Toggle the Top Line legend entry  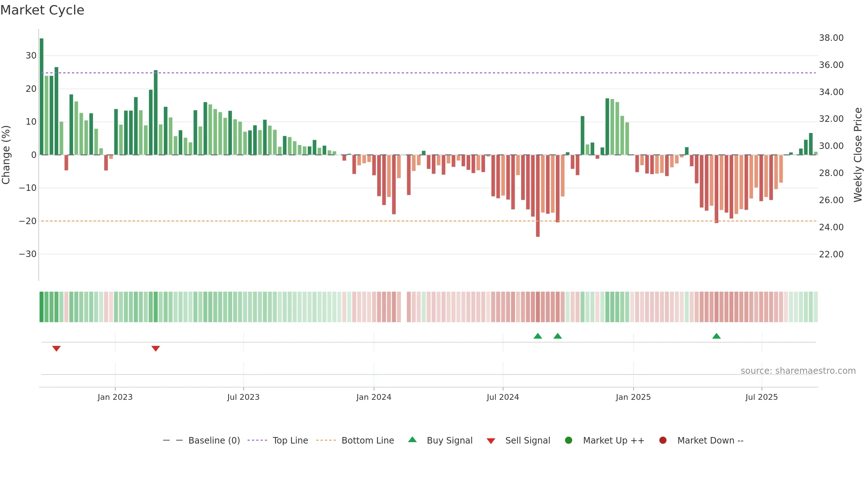click(278, 440)
